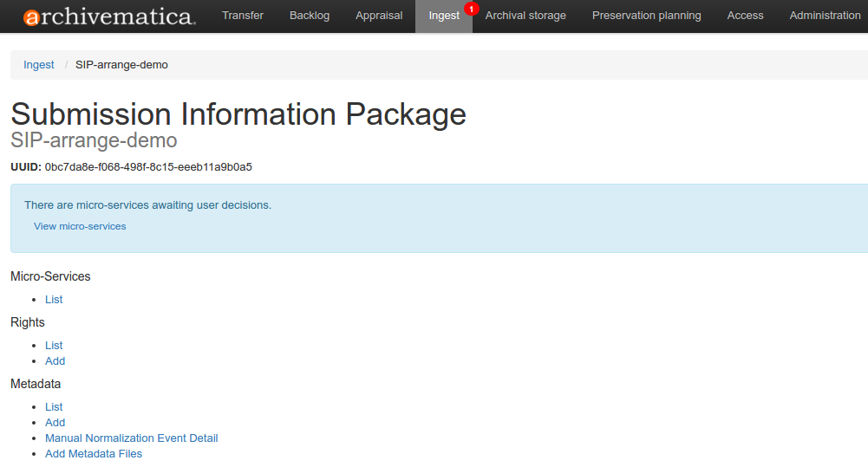Open List under Micro-Services
Viewport: 868px width, 467px height.
click(x=54, y=300)
